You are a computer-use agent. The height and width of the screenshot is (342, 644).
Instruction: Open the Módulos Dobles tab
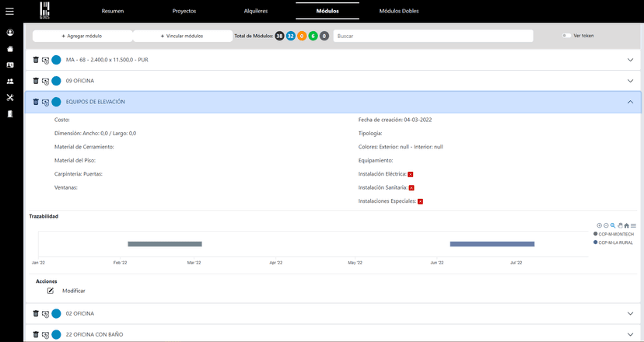pos(398,12)
